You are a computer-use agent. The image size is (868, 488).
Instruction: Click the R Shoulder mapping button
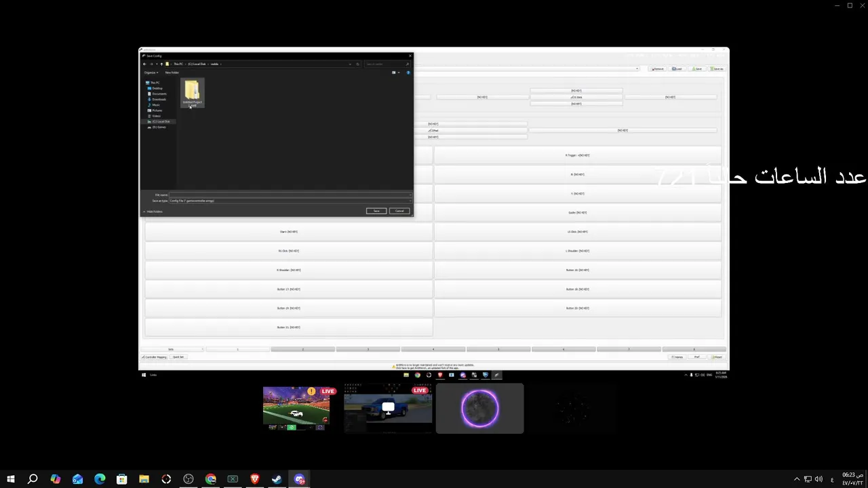coord(288,270)
